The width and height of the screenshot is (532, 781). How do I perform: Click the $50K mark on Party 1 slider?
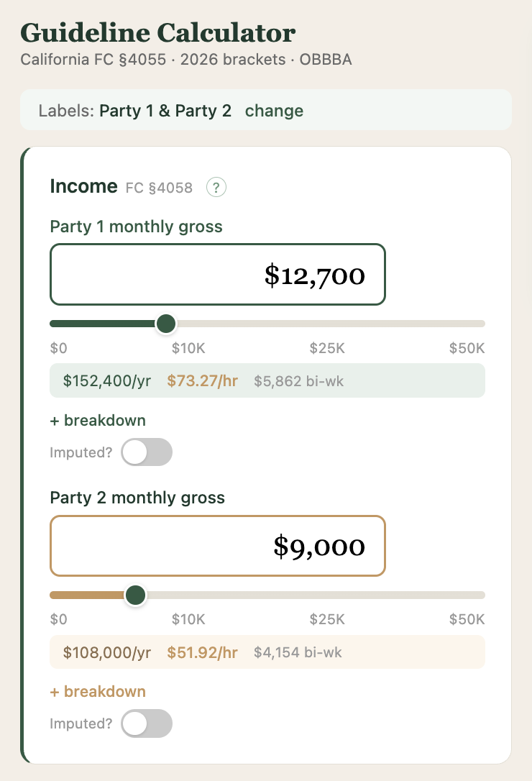point(468,348)
